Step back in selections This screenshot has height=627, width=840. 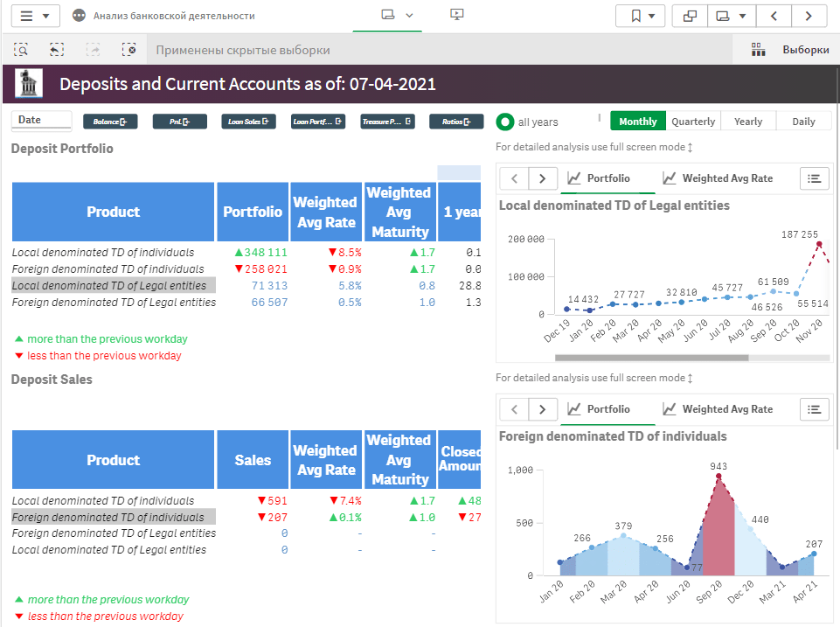(57, 50)
